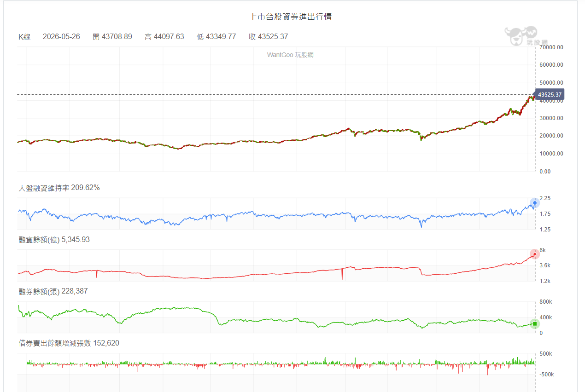Click the 10000.00 axis label

click(x=551, y=154)
